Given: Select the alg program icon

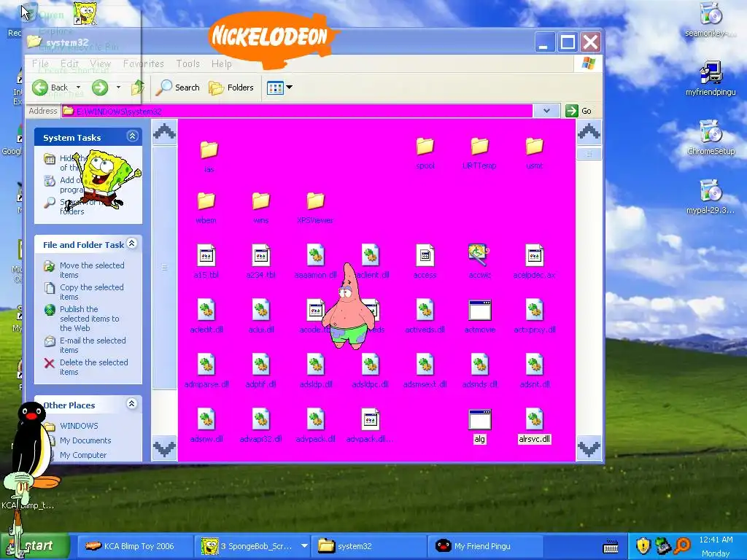Looking at the screenshot, I should (479, 426).
